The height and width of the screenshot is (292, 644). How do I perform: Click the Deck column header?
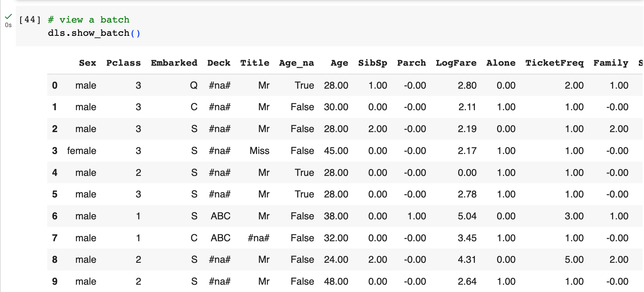pyautogui.click(x=219, y=63)
